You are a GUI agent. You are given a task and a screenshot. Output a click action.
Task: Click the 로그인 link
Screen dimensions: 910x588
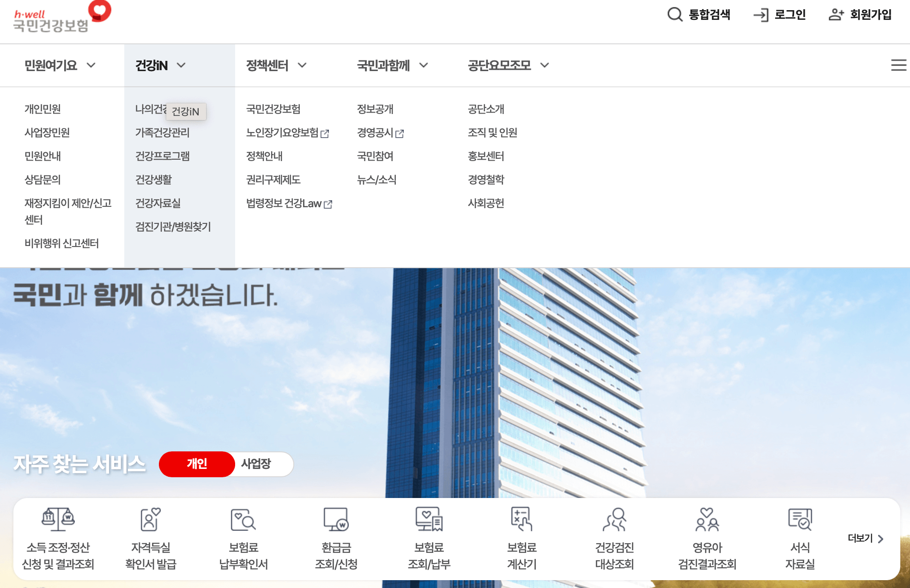pyautogui.click(x=790, y=15)
